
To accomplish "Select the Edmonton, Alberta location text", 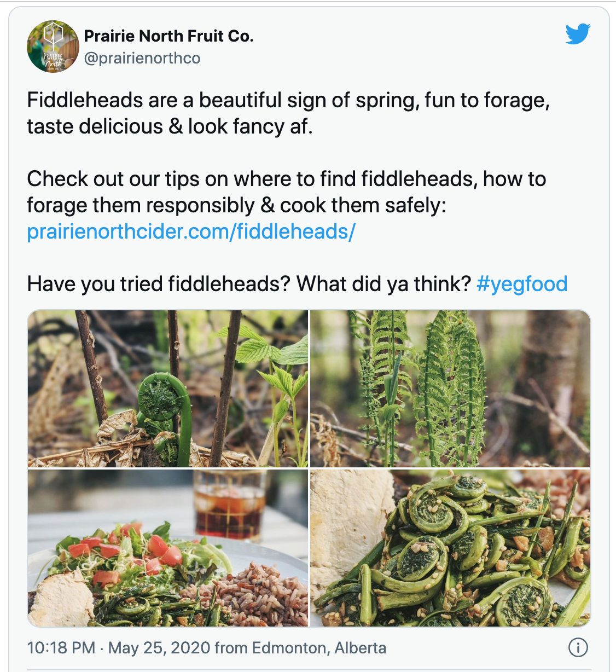I will coord(319,648).
